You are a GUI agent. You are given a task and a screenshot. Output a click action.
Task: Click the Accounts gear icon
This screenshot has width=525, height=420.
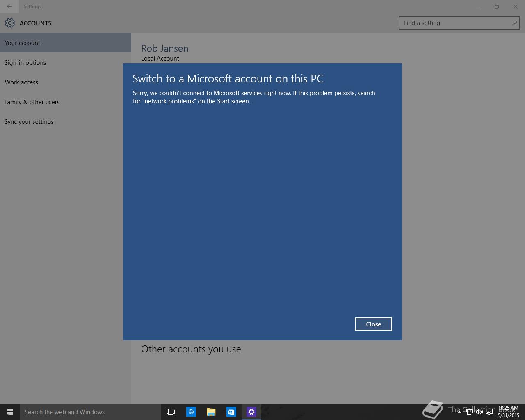click(x=10, y=23)
